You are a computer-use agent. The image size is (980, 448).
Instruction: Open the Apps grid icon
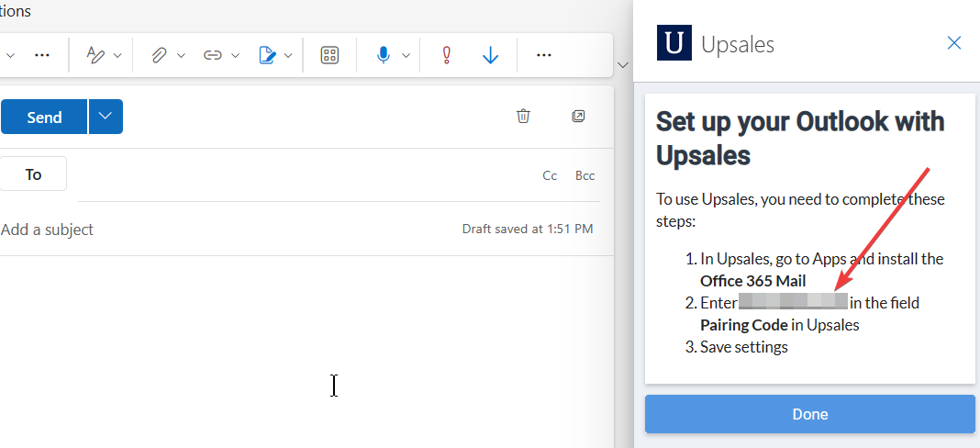(x=329, y=55)
